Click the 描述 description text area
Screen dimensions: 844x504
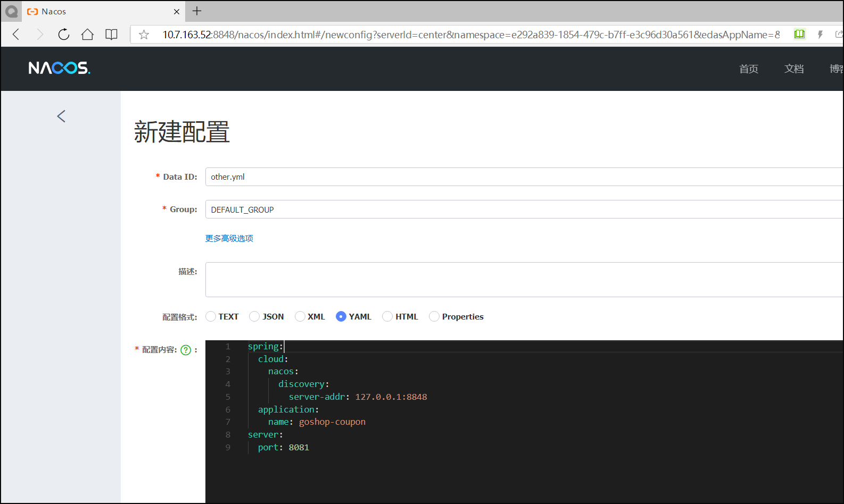pyautogui.click(x=524, y=280)
